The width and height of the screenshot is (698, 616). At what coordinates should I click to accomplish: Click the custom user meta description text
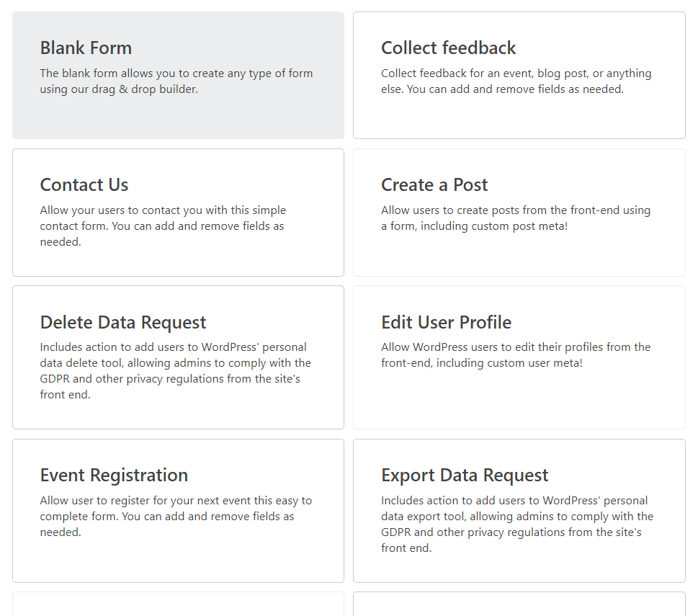click(x=516, y=354)
